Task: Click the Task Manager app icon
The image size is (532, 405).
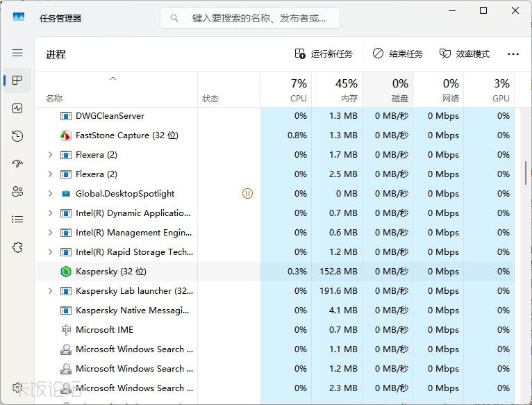Action: 19,17
